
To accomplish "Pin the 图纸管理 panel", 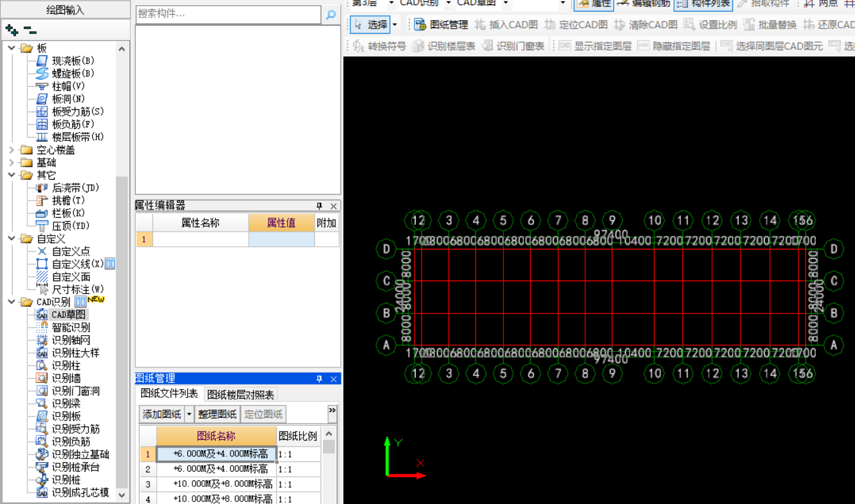I will [x=319, y=379].
